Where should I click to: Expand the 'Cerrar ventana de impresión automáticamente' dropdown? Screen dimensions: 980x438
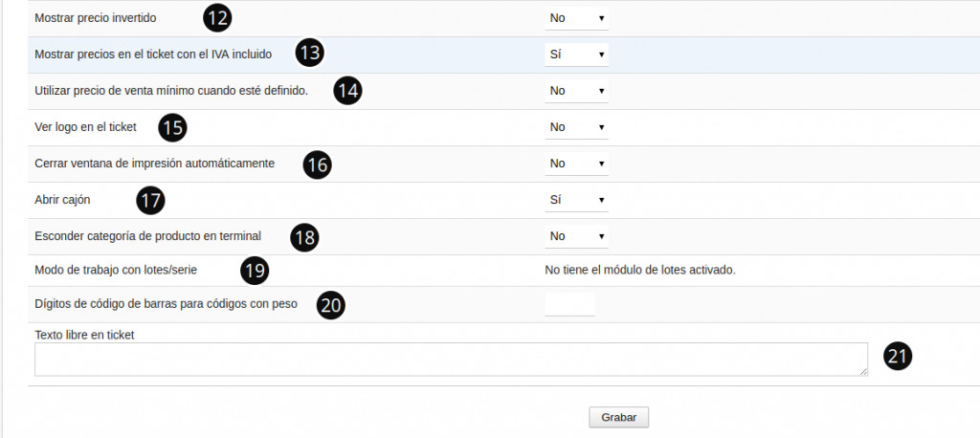576,164
